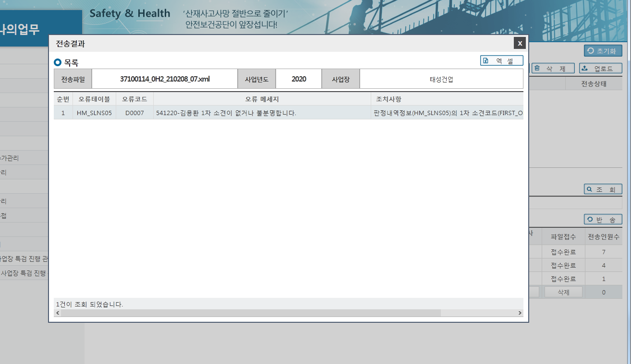The height and width of the screenshot is (364, 631).
Task: Click the 엑셀 export button
Action: (501, 60)
